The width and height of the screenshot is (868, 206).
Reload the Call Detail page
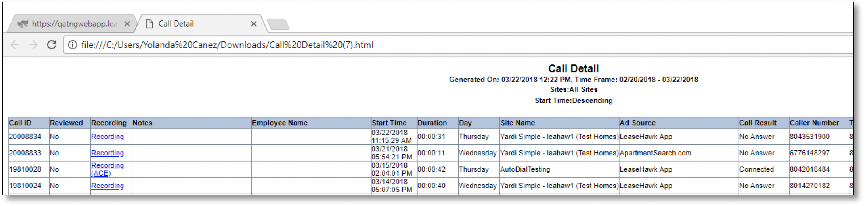point(51,45)
